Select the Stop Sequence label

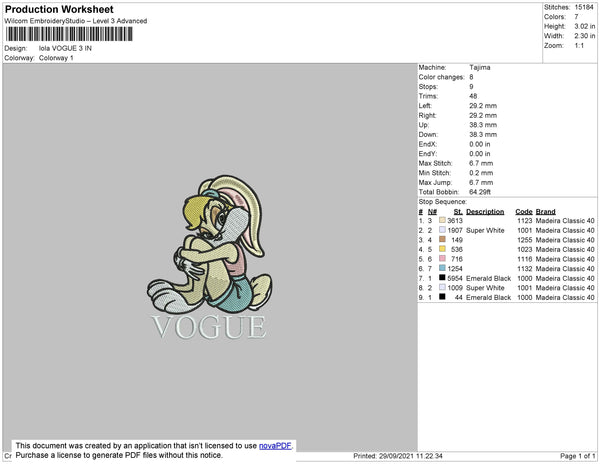pyautogui.click(x=442, y=202)
